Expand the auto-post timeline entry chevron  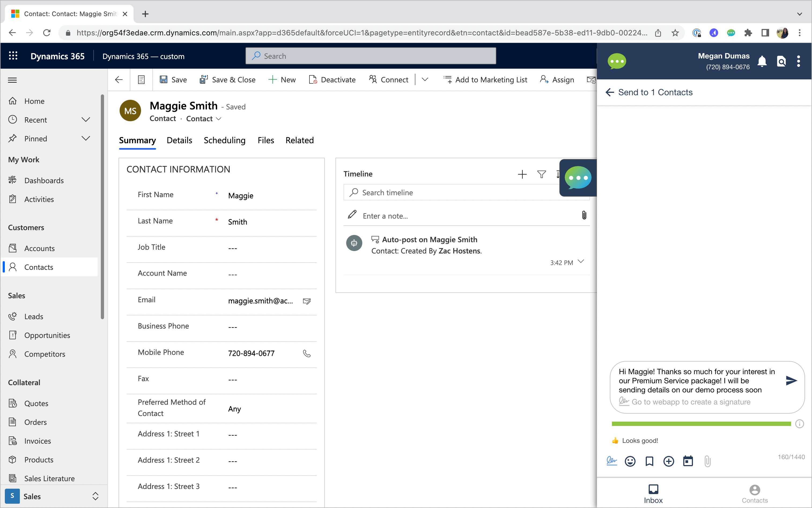point(581,262)
